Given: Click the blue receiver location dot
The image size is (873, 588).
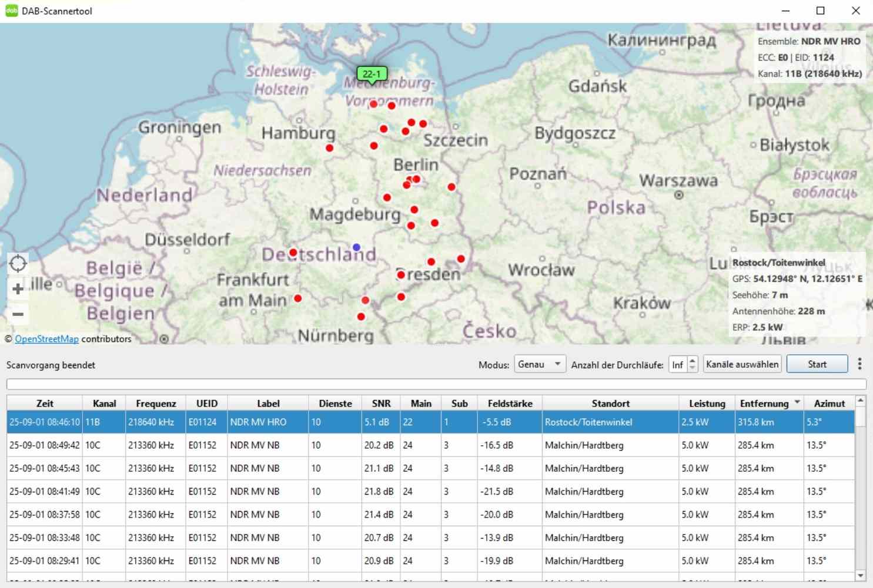Looking at the screenshot, I should [356, 247].
